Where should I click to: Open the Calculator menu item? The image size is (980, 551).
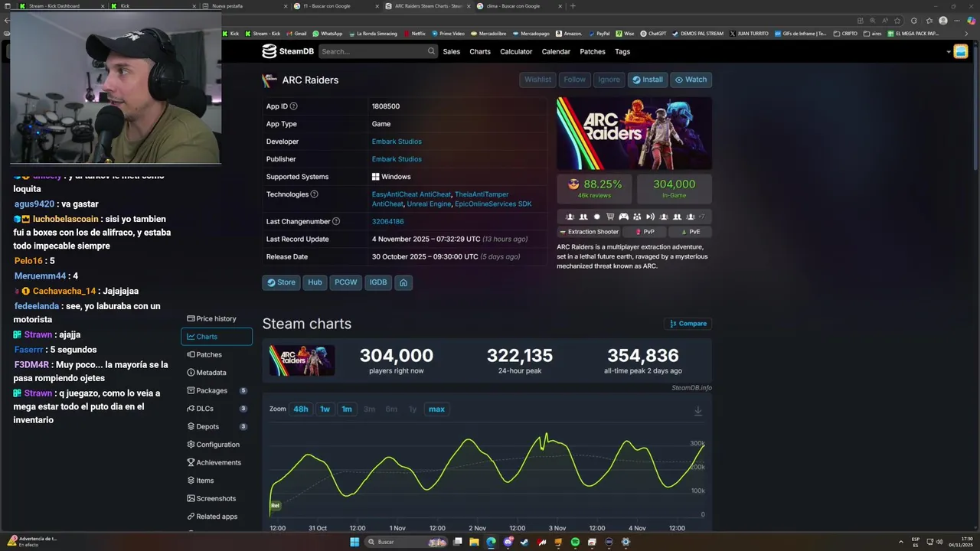point(516,51)
